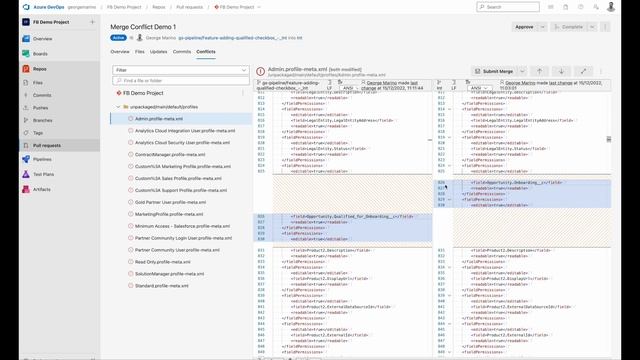Open the Filter dropdown in conflicts panel
The image size is (640, 360).
click(x=180, y=70)
